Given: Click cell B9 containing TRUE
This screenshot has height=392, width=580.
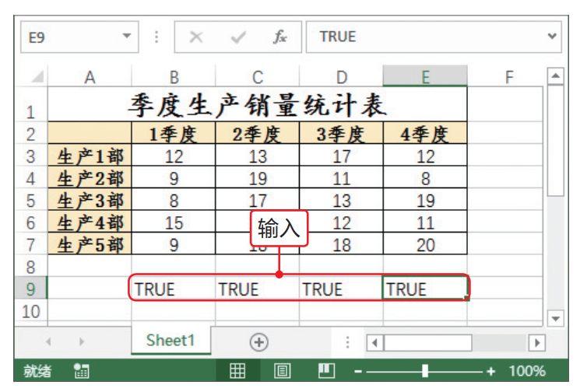Looking at the screenshot, I should (x=174, y=289).
